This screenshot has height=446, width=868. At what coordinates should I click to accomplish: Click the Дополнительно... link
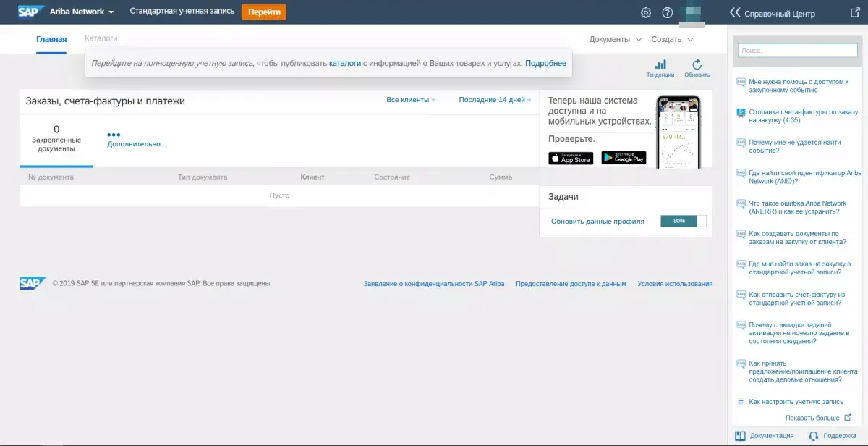[137, 144]
